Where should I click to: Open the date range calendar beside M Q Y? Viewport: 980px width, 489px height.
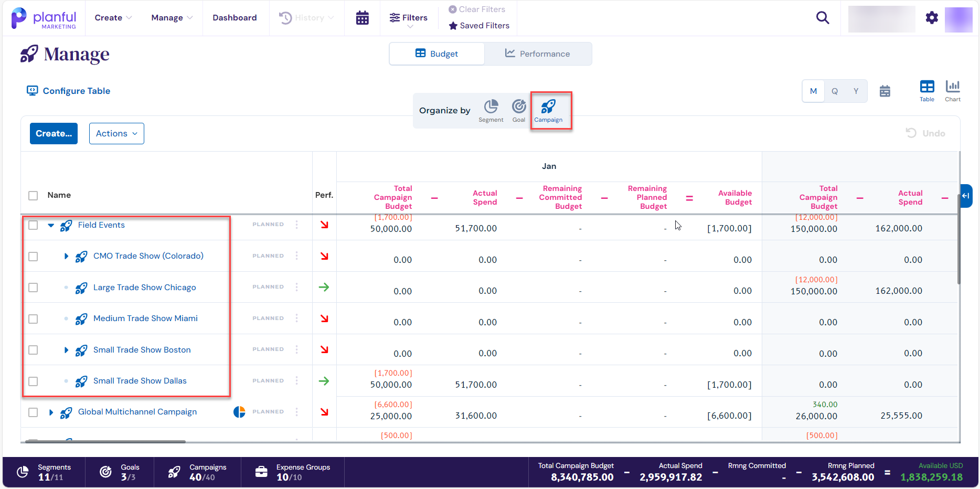coord(885,91)
